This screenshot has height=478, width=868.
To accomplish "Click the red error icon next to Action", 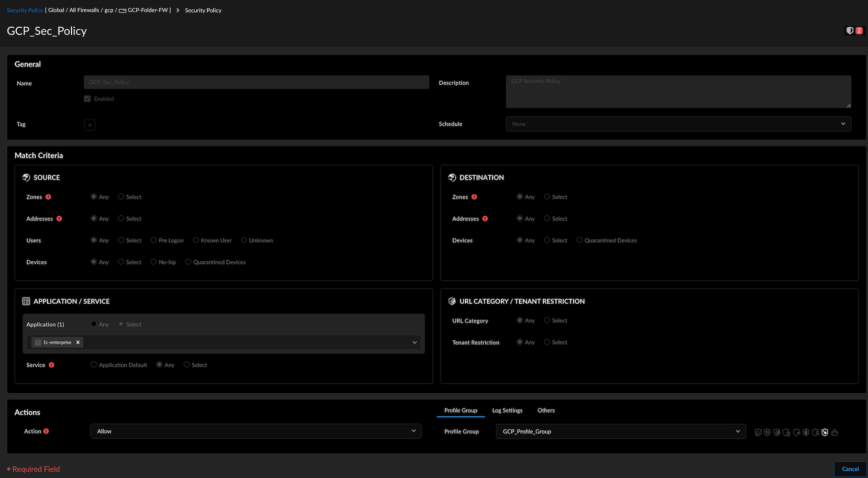I will click(46, 431).
